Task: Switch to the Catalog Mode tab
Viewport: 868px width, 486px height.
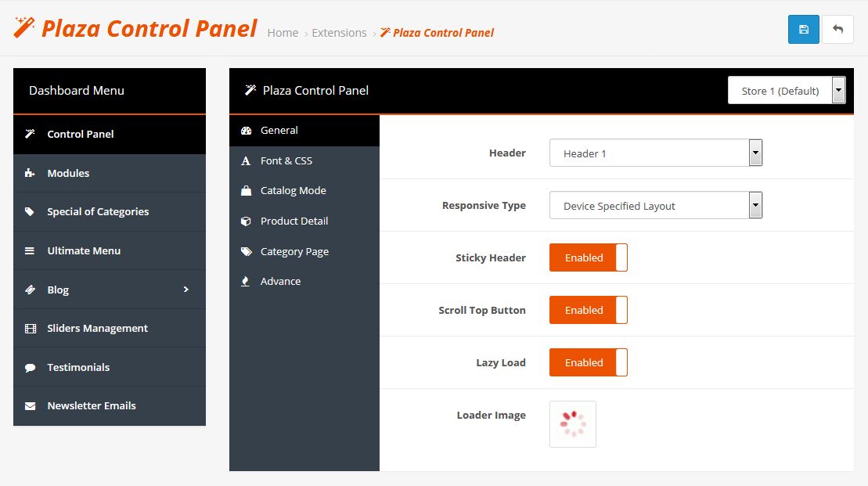Action: tap(304, 191)
